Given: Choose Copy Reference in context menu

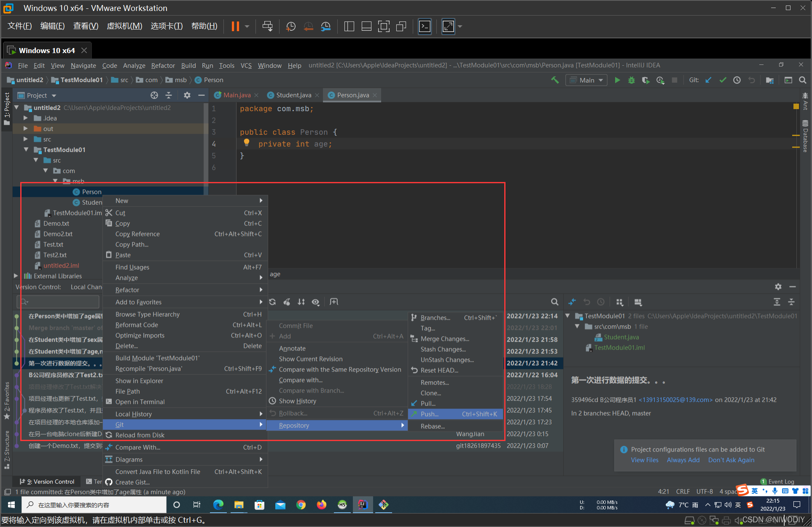Looking at the screenshot, I should (x=185, y=234).
